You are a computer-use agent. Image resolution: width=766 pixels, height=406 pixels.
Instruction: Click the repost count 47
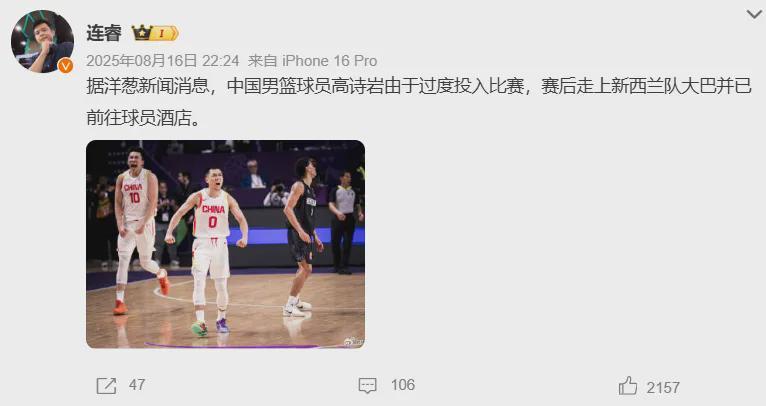coord(137,385)
